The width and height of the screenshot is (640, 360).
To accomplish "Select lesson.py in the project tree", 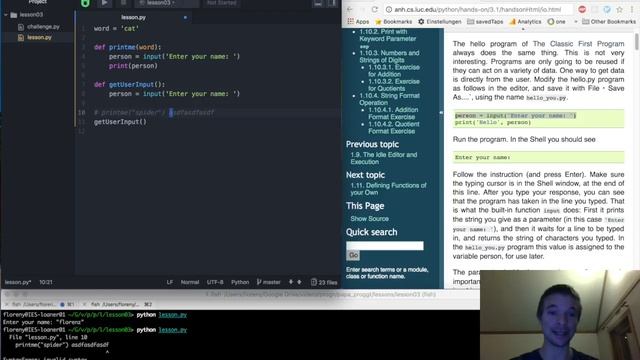I will click(39, 37).
